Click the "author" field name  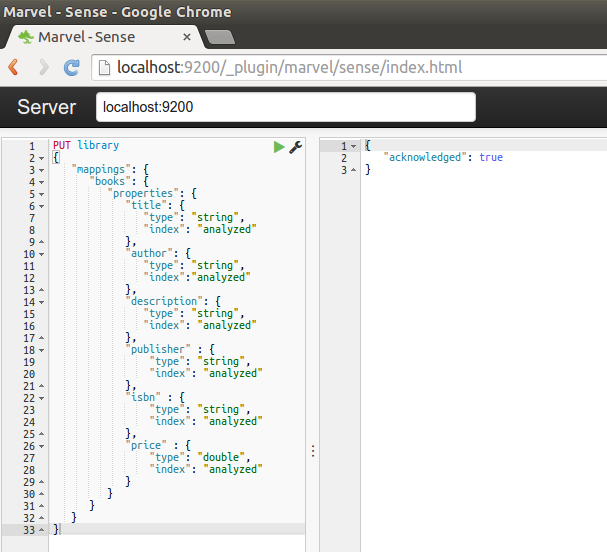(x=149, y=254)
